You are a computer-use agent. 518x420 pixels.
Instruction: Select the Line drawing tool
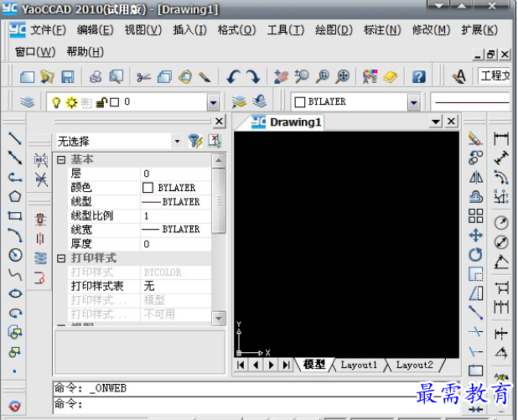pos(15,138)
